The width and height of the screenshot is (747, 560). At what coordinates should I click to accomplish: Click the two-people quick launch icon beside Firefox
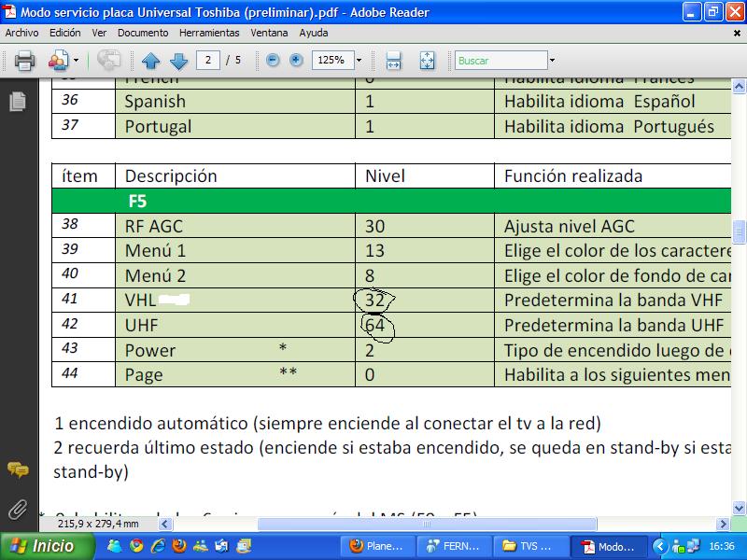201,546
